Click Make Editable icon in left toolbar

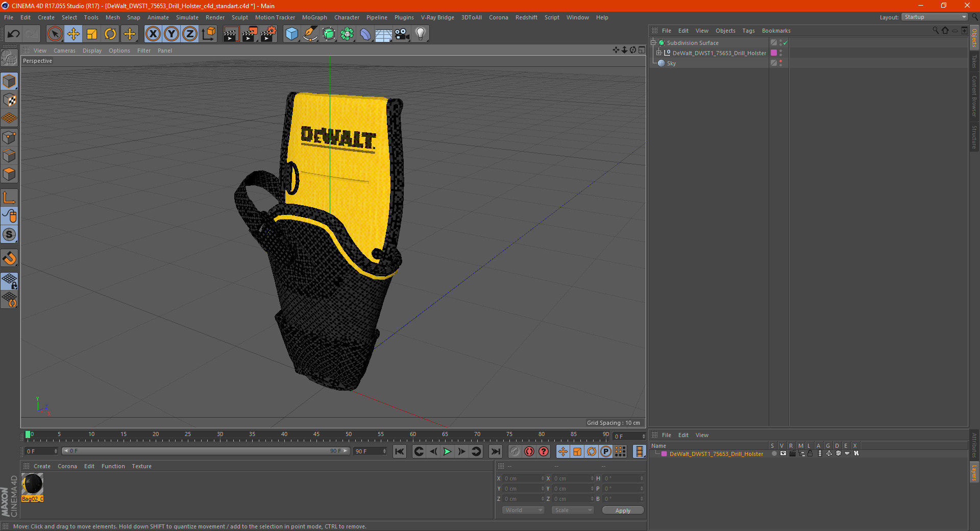click(9, 58)
